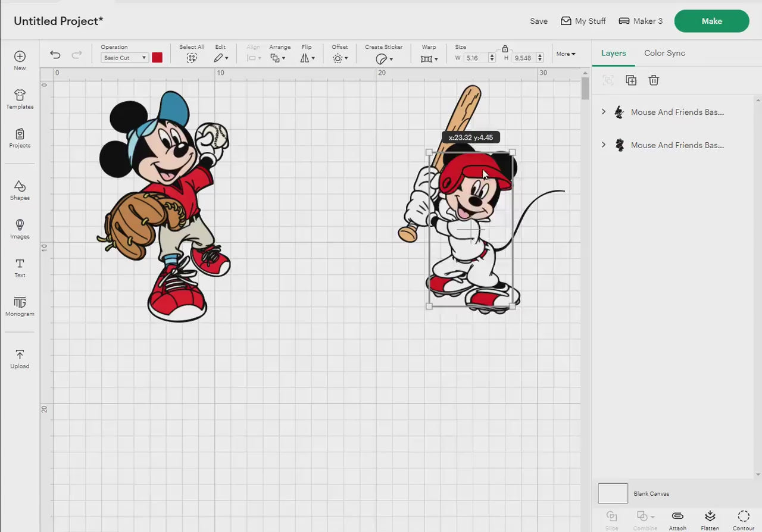This screenshot has height=532, width=762.
Task: Click the Maker 3 machine selector
Action: click(x=641, y=21)
